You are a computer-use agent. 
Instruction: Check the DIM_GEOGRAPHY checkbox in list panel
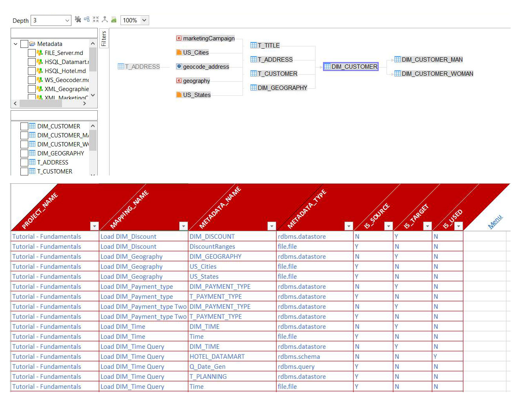tap(24, 153)
